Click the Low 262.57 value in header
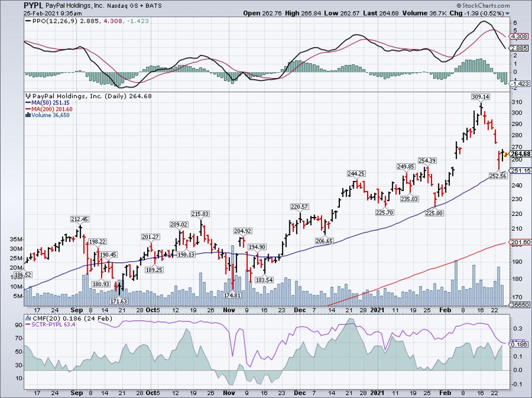The image size is (532, 398). [342, 13]
